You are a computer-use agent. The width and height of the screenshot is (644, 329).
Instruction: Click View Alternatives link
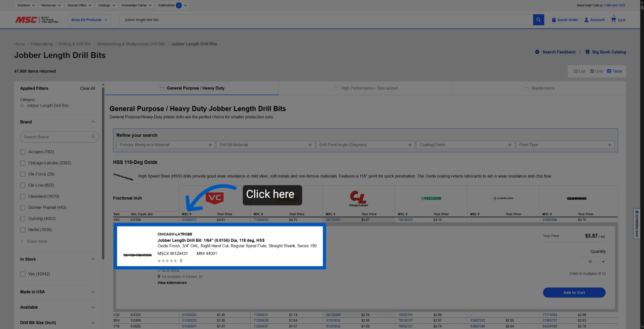[x=172, y=283]
